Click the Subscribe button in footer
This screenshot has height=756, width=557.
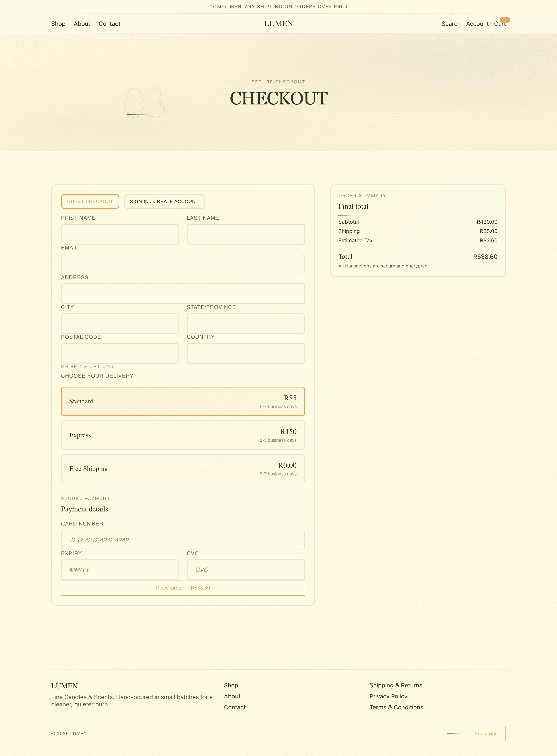[x=486, y=733]
